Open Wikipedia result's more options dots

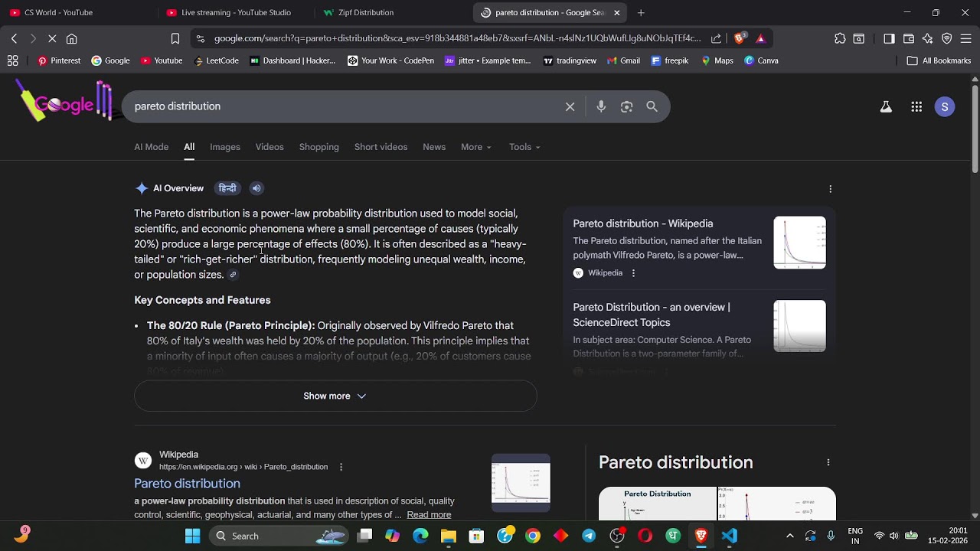click(x=341, y=467)
